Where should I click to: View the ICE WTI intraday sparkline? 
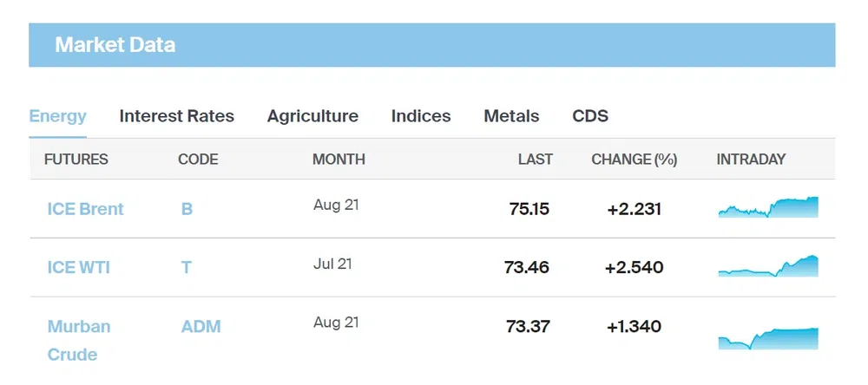pyautogui.click(x=768, y=266)
